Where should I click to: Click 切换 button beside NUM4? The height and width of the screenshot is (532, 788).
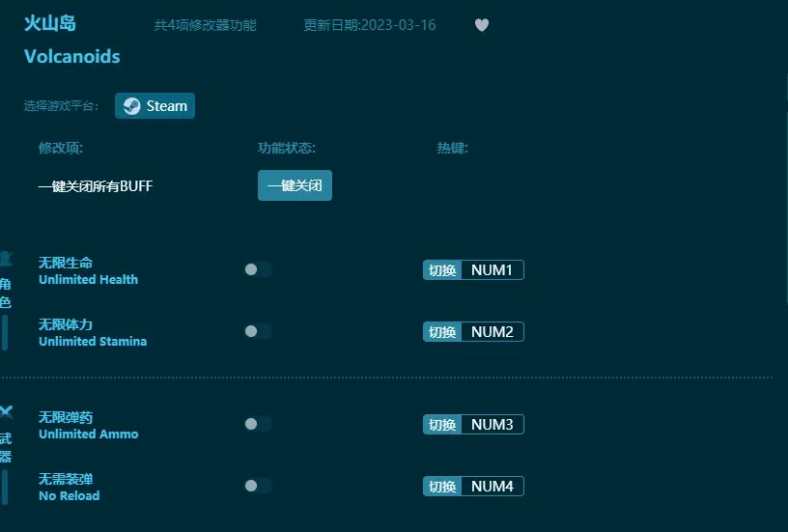click(442, 487)
